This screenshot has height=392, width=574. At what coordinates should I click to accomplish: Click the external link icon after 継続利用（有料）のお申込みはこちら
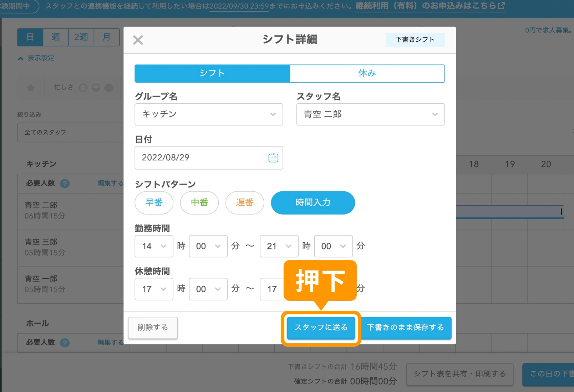(x=502, y=6)
